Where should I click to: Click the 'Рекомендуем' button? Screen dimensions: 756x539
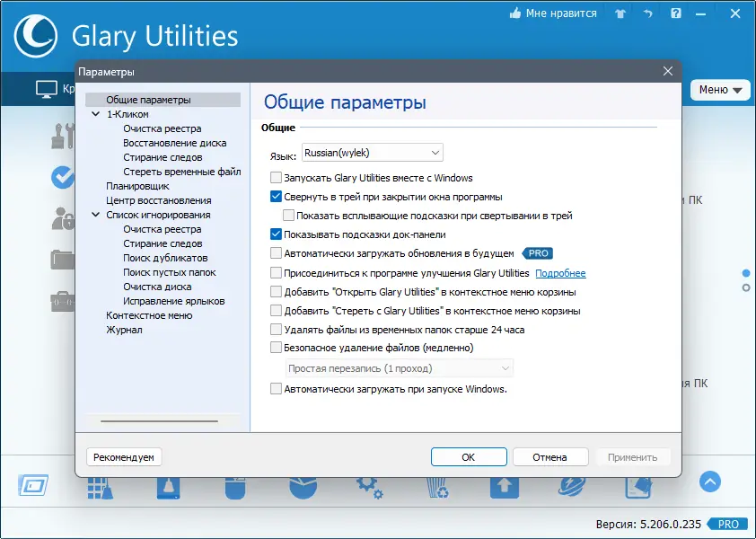tap(124, 457)
